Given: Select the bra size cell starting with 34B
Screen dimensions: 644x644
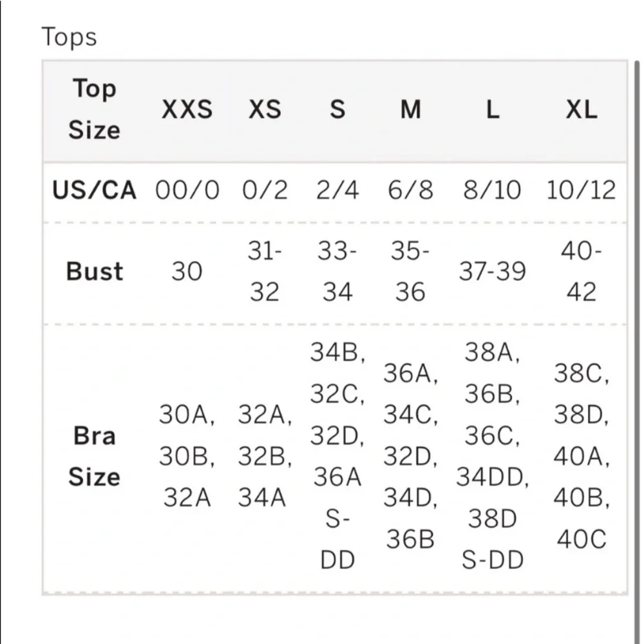Looking at the screenshot, I should coord(337,457).
